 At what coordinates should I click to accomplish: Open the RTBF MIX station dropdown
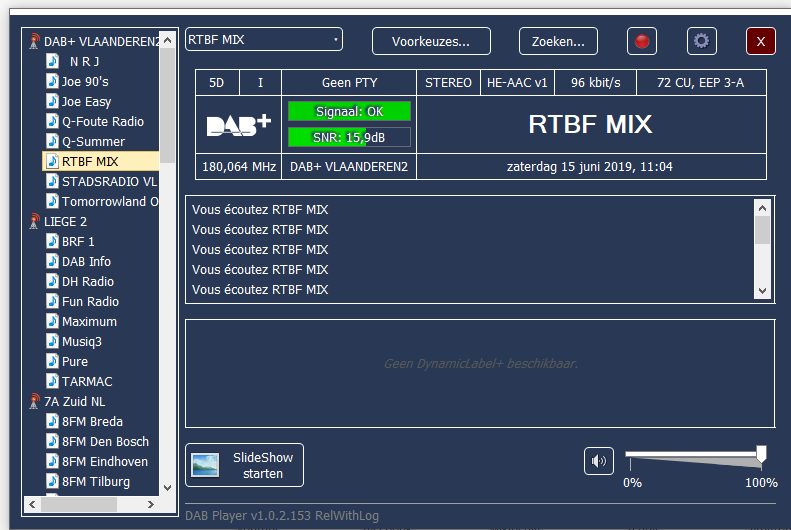[264, 39]
